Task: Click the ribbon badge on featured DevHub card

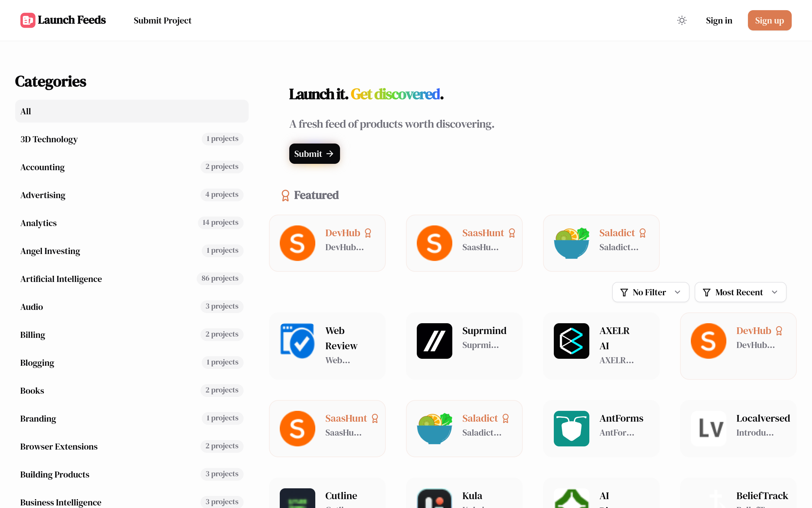Action: (368, 233)
